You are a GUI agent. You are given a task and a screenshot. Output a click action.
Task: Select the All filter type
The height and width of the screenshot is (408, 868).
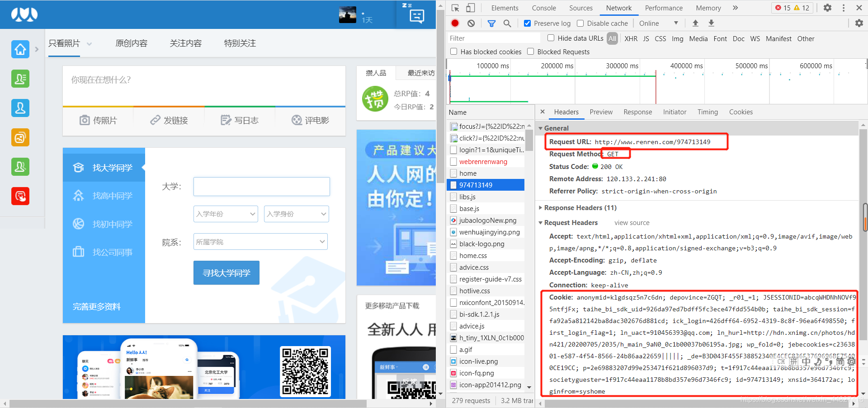(612, 38)
